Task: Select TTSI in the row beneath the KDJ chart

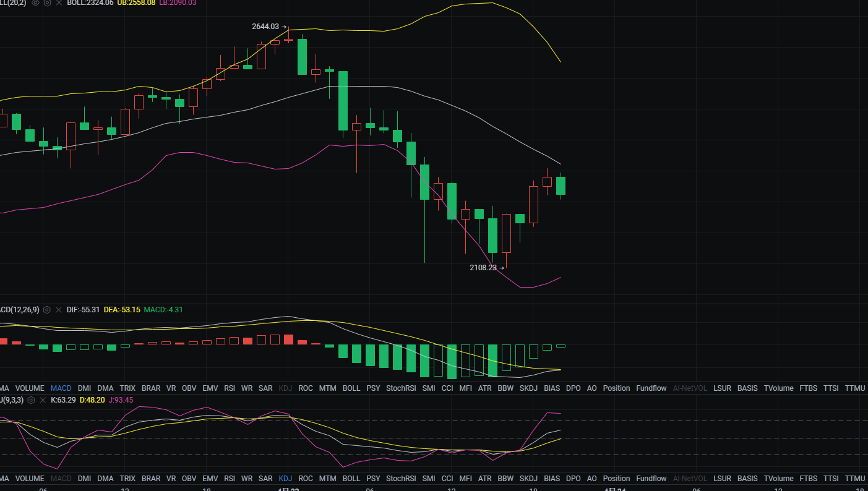Action: 831,479
